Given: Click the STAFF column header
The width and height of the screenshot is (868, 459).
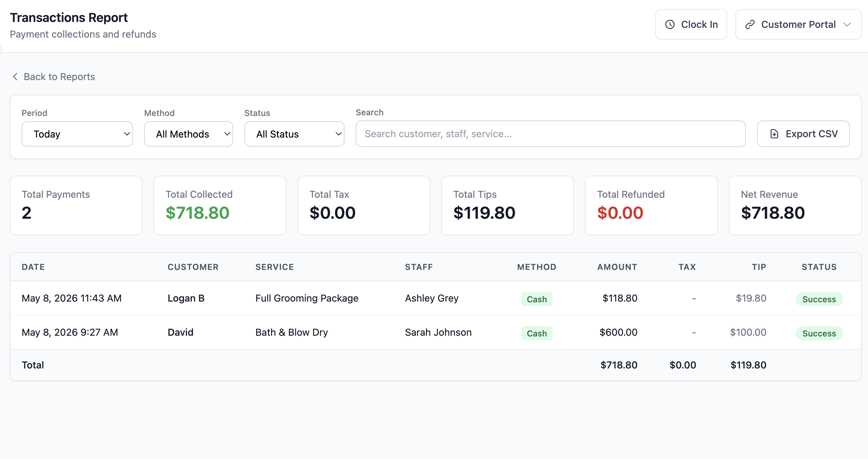Looking at the screenshot, I should [x=419, y=267].
